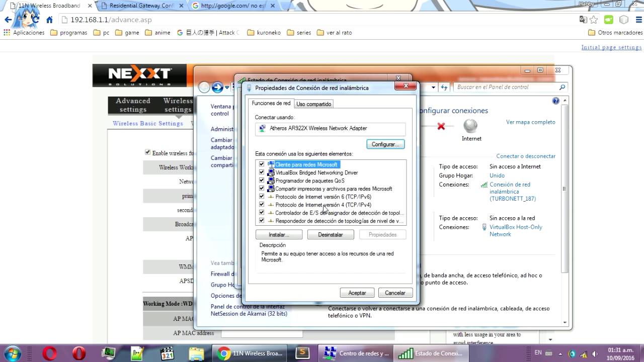Select the VirtualBox Bridged Networking Driver icon
Viewport: 644px width, 362px height.
(271, 172)
